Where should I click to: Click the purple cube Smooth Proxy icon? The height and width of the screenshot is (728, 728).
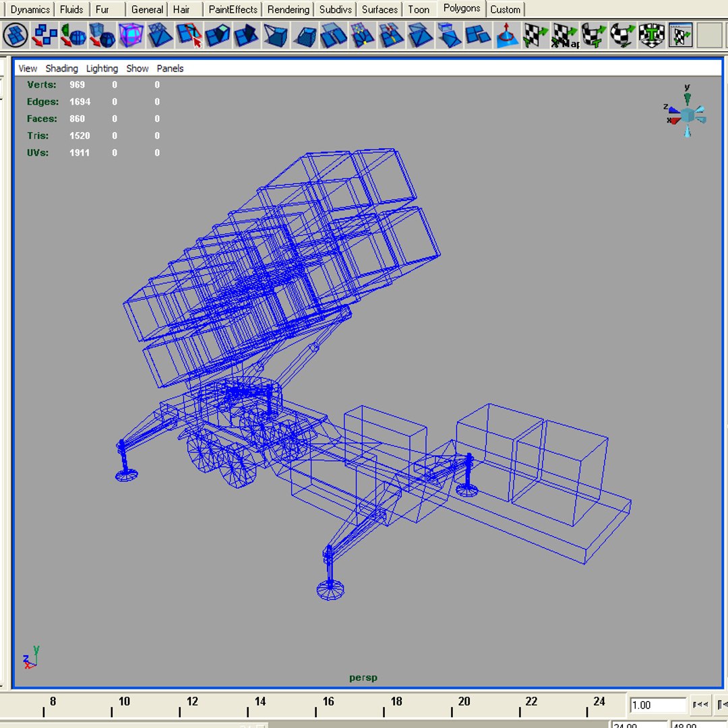click(131, 36)
